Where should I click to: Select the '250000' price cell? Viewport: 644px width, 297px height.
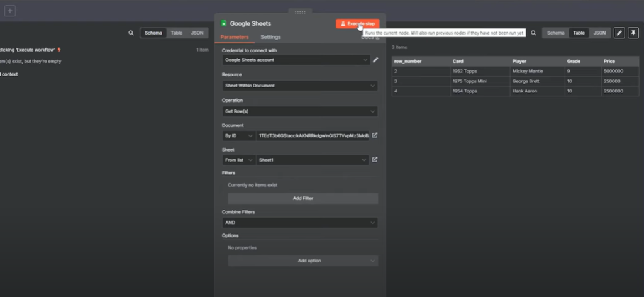tap(620, 81)
